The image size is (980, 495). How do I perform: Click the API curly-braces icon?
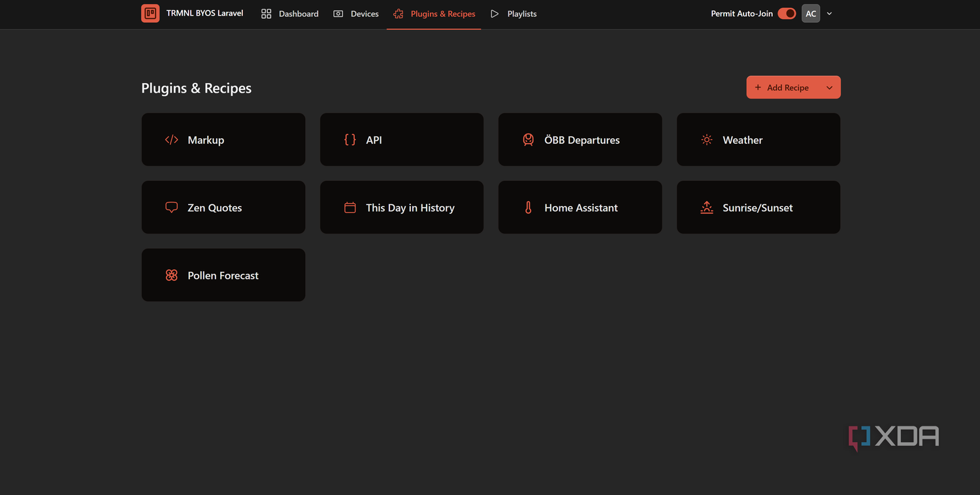tap(350, 140)
